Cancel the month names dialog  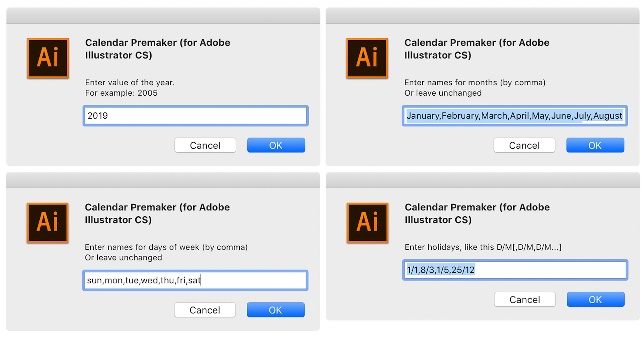tap(524, 145)
